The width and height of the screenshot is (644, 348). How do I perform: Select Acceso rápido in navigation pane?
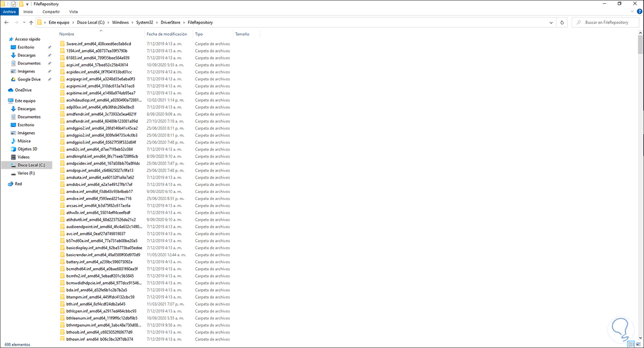click(27, 39)
